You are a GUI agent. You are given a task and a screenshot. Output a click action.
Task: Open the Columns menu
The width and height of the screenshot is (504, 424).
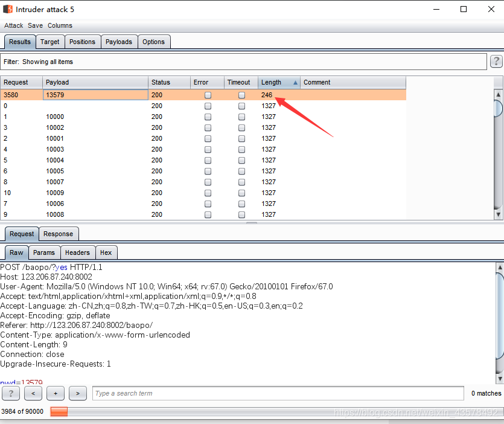(60, 25)
